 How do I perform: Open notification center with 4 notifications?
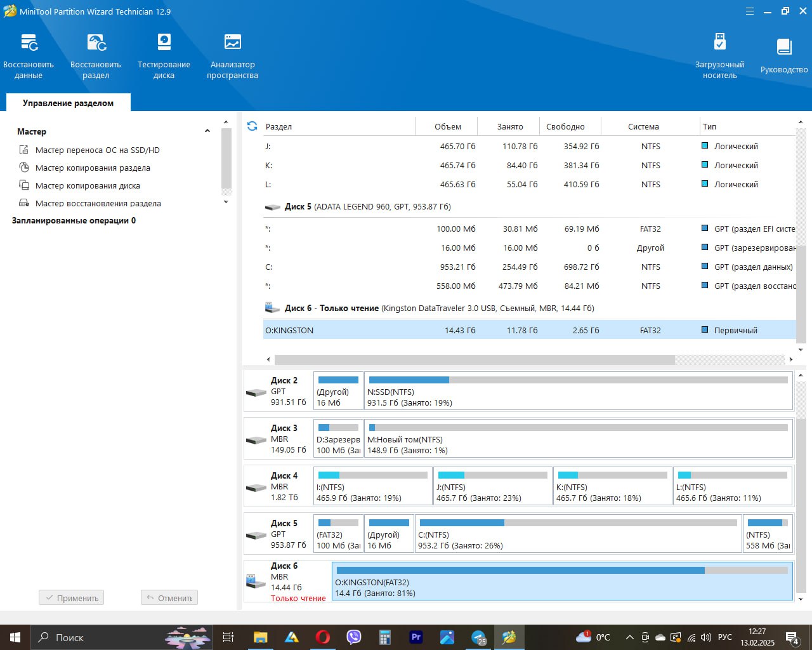pyautogui.click(x=792, y=637)
